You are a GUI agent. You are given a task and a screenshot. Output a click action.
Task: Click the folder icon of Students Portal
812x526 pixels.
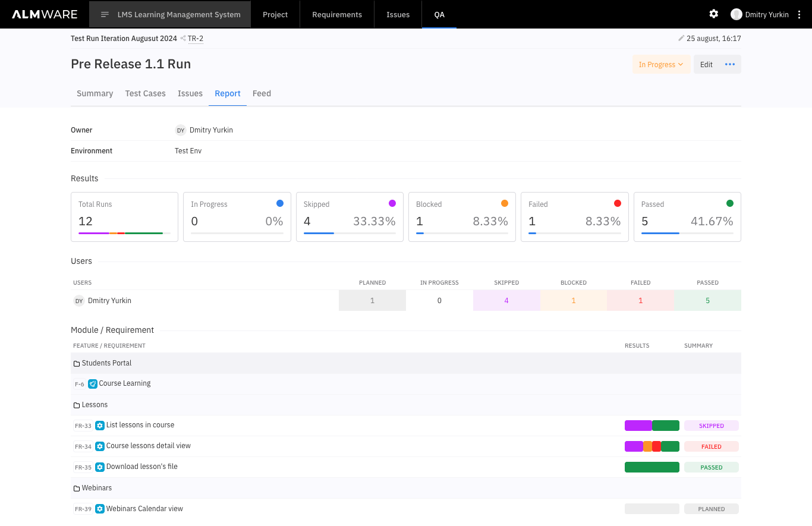coord(77,363)
